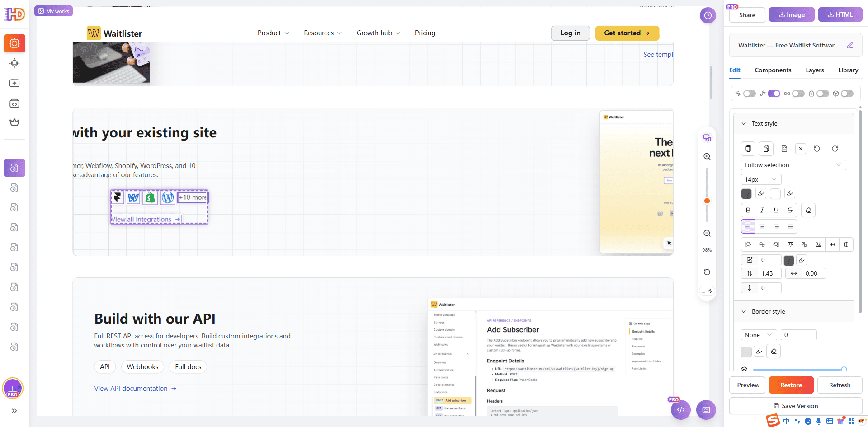
Task: Collapse the Text style section
Action: [x=744, y=123]
